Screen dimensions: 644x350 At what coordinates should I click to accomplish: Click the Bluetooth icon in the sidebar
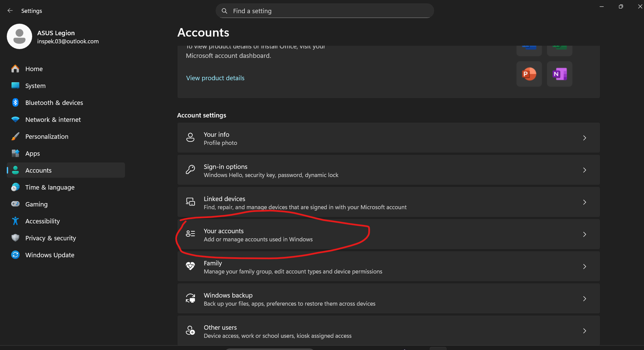[x=15, y=103]
